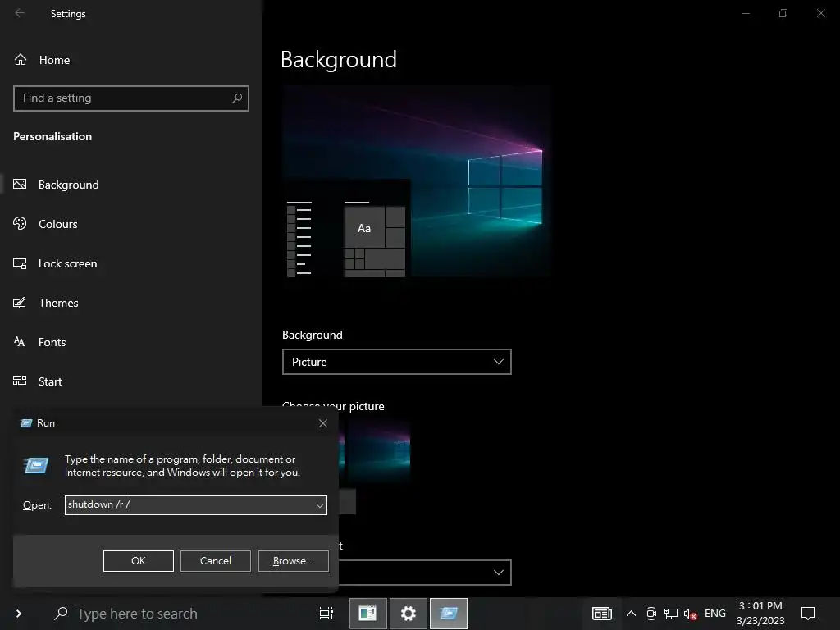Confirm the Run dialog with OK
Screen dimensions: 840x630
point(138,561)
